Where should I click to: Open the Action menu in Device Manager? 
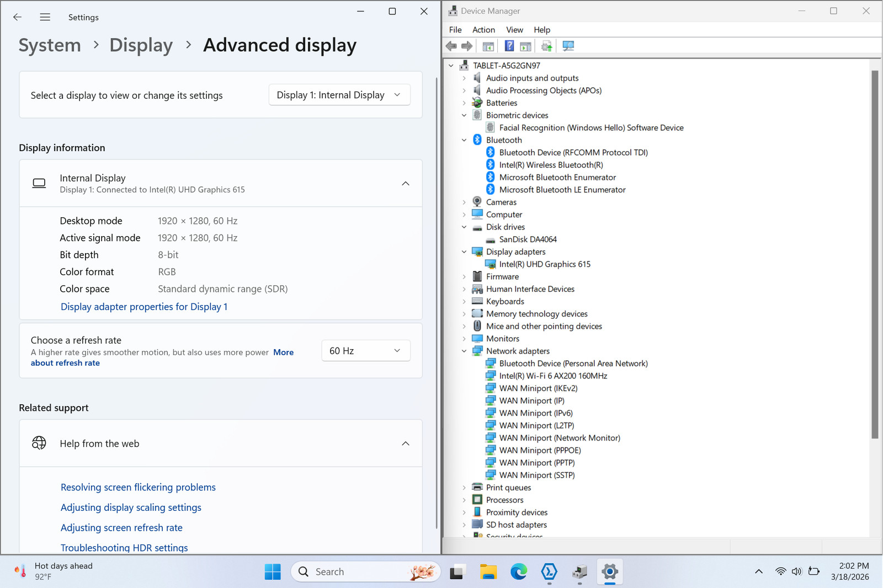tap(483, 30)
